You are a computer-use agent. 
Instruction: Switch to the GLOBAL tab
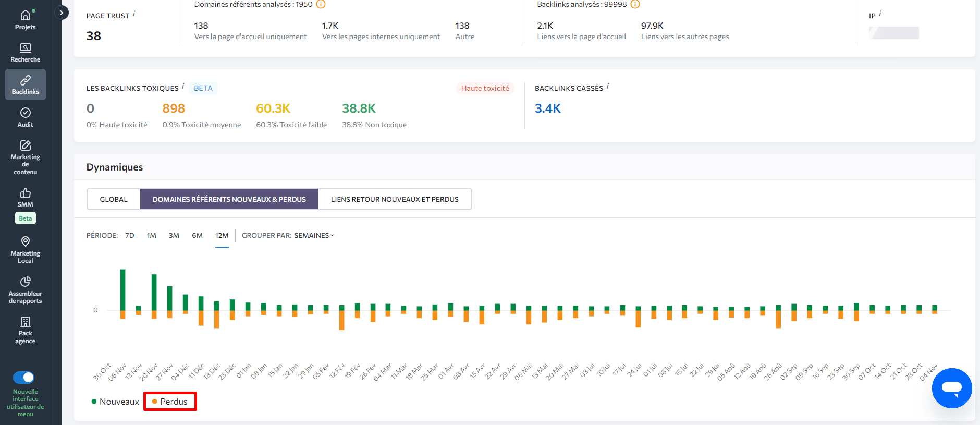[114, 199]
